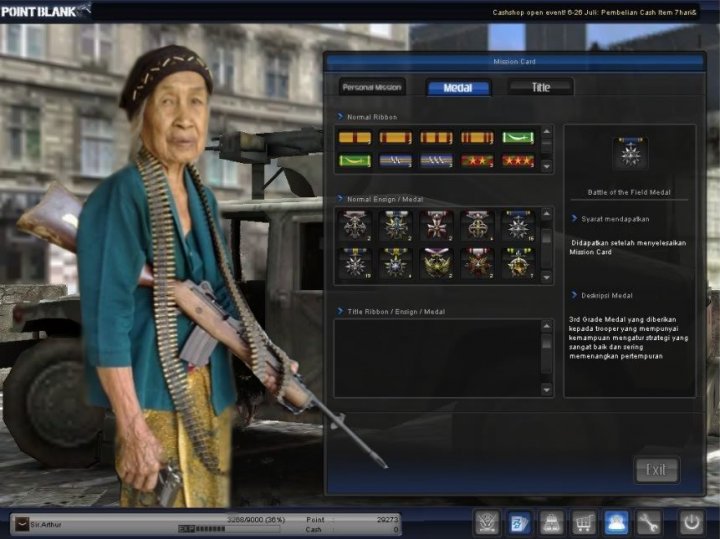This screenshot has width=720, height=539.
Task: Select the ornate gold cross medal
Action: point(477,225)
